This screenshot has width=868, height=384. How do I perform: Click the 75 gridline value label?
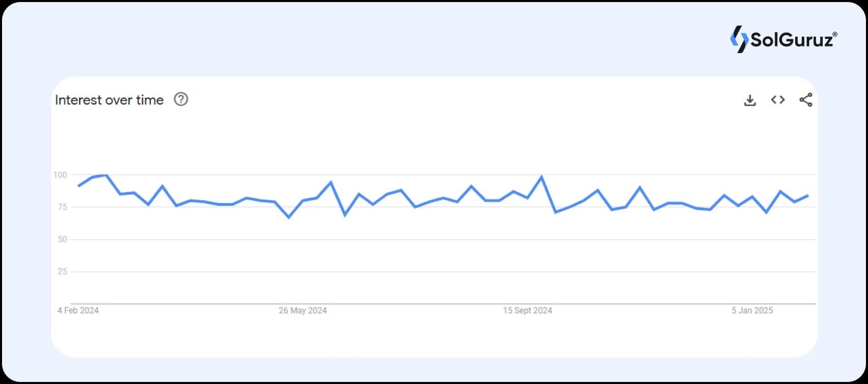[64, 207]
